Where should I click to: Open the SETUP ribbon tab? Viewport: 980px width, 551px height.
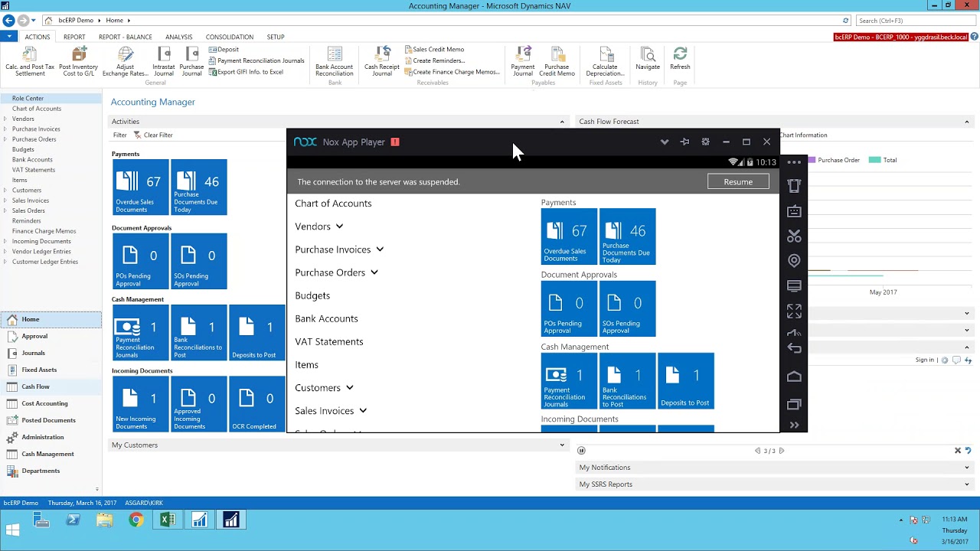[276, 37]
